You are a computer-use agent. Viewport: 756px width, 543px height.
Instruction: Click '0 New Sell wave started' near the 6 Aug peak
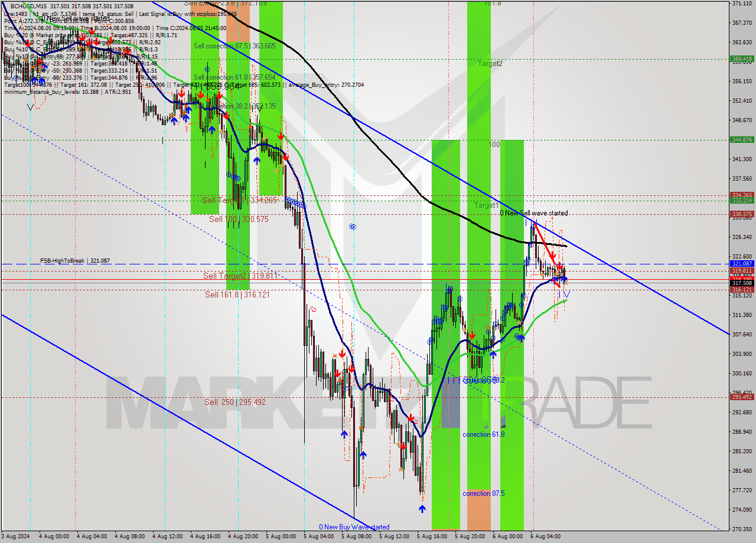534,213
